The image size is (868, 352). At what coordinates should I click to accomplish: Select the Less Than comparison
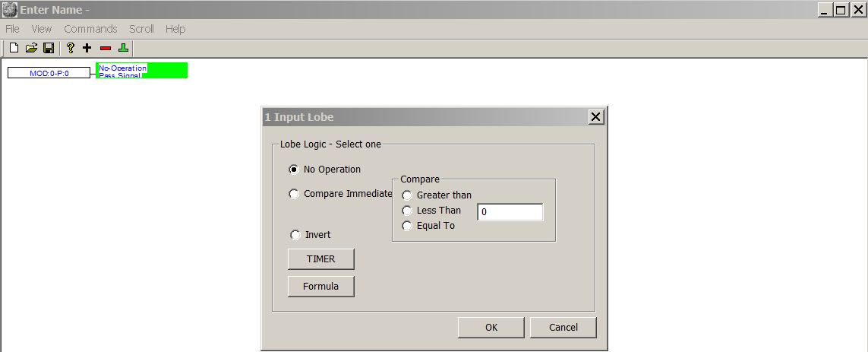coord(408,211)
